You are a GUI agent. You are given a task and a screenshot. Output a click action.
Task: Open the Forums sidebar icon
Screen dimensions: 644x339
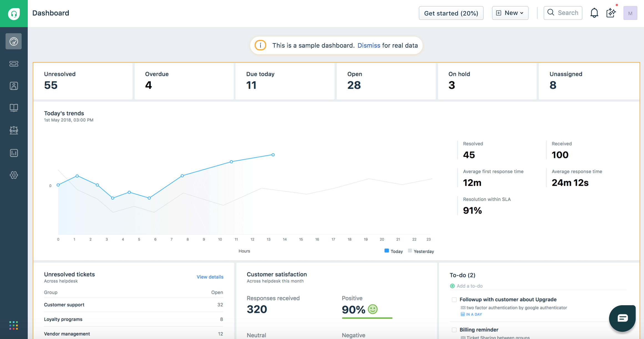click(x=14, y=130)
